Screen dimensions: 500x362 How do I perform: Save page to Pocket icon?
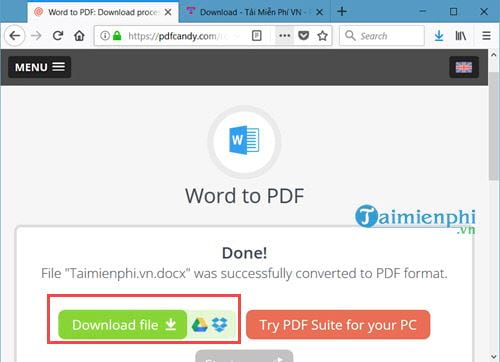click(x=303, y=35)
